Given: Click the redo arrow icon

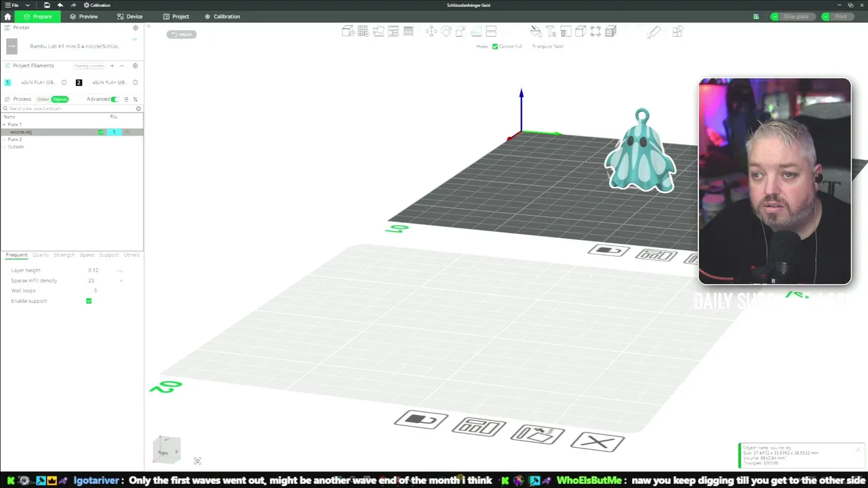Looking at the screenshot, I should (x=73, y=5).
